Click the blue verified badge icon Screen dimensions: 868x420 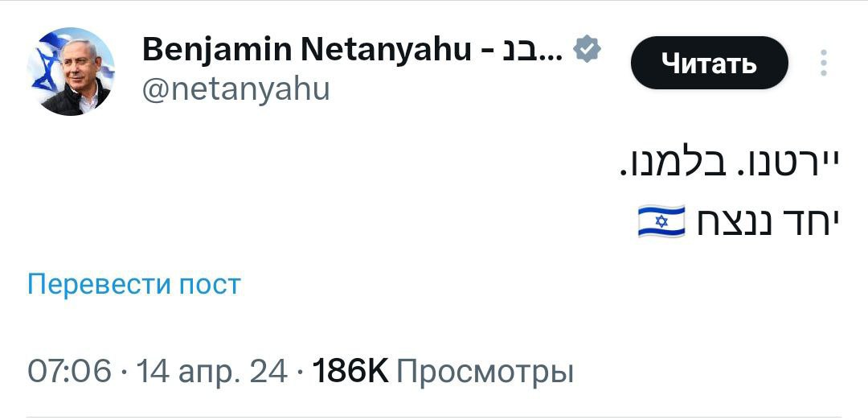click(x=588, y=51)
